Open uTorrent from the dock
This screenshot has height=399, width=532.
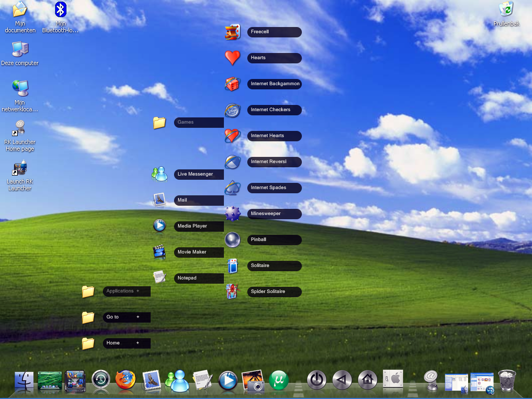click(279, 381)
